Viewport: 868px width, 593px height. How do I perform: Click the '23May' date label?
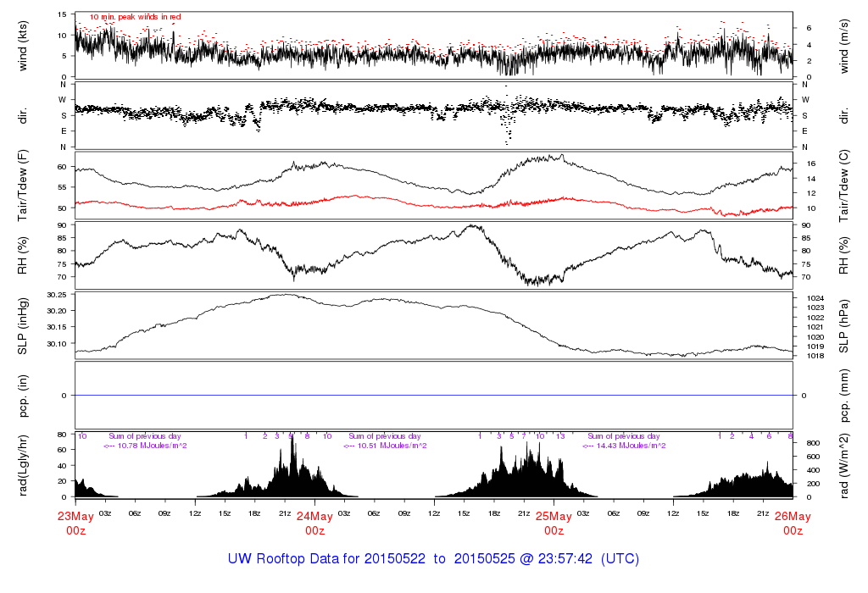click(75, 517)
